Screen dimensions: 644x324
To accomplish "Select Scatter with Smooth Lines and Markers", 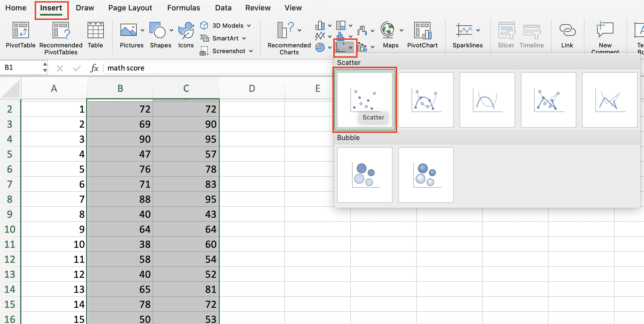I will [426, 100].
